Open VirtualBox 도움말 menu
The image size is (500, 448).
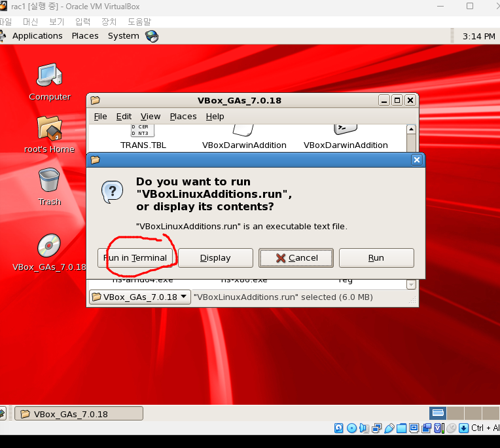[139, 22]
